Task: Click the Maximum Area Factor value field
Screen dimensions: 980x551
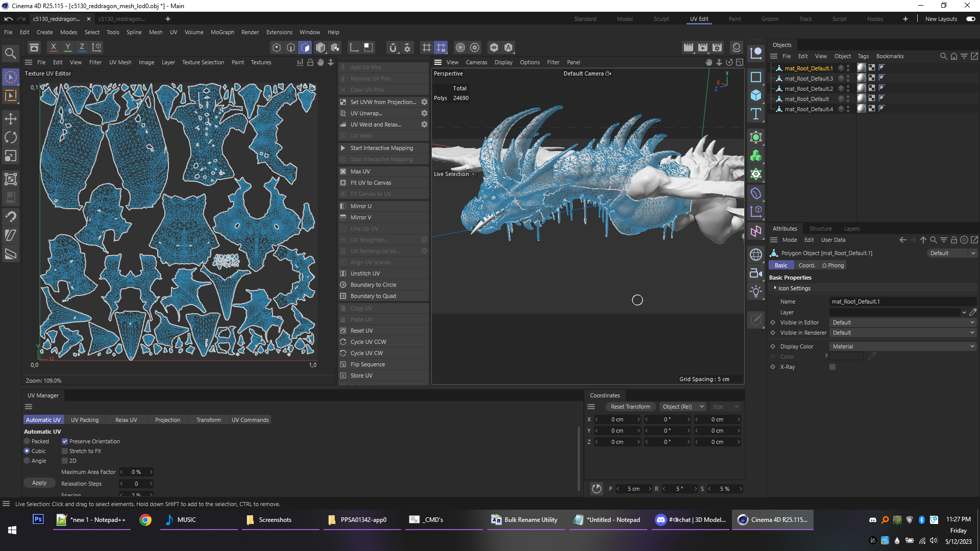Action: tap(136, 472)
